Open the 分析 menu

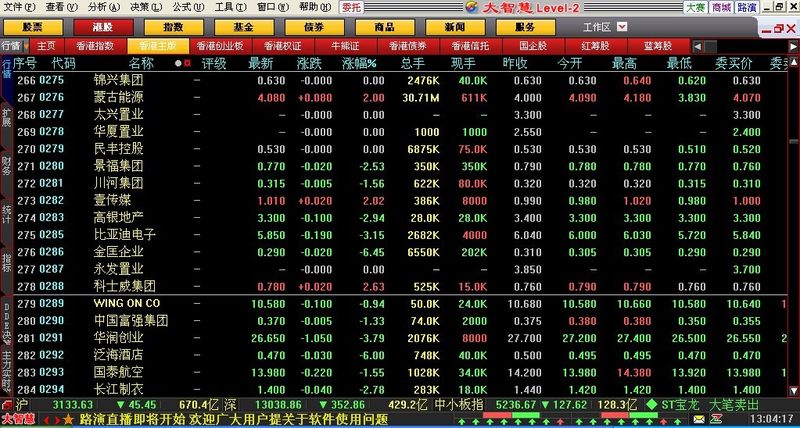(x=104, y=7)
